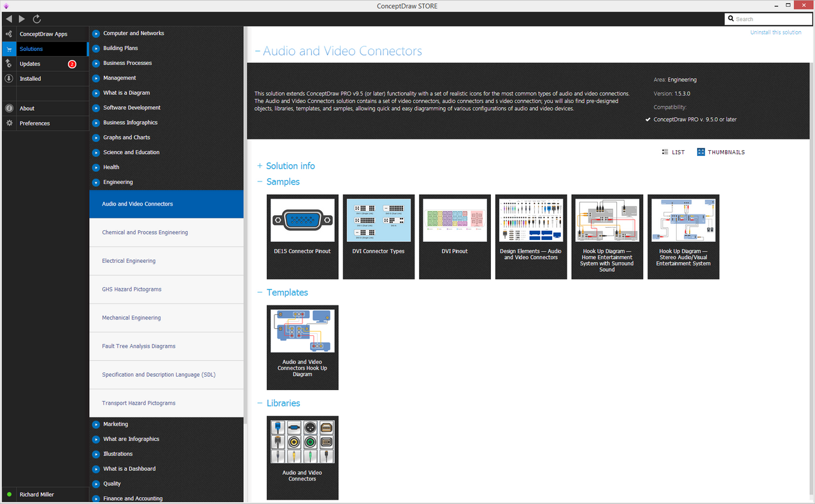
Task: Click the Solutions shopping cart icon
Action: (9, 49)
